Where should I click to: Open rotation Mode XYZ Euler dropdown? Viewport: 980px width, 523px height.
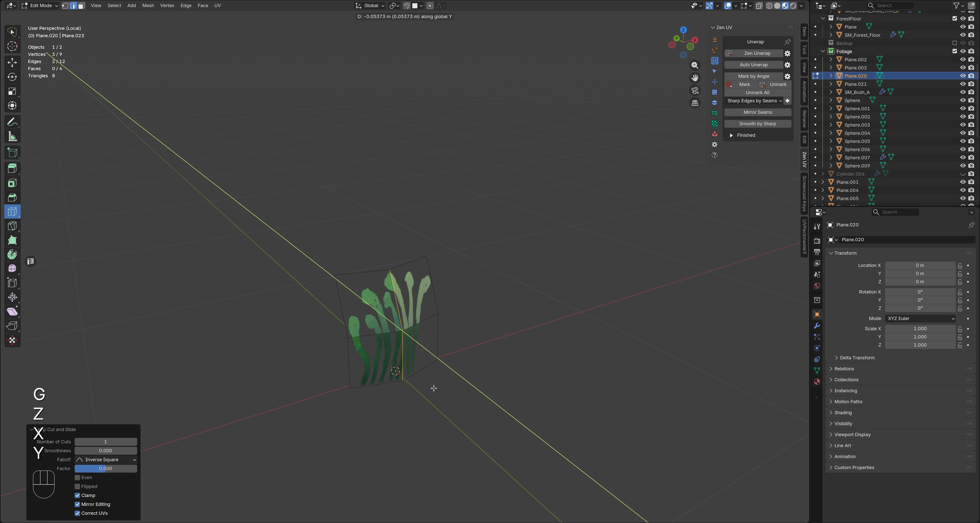point(920,319)
